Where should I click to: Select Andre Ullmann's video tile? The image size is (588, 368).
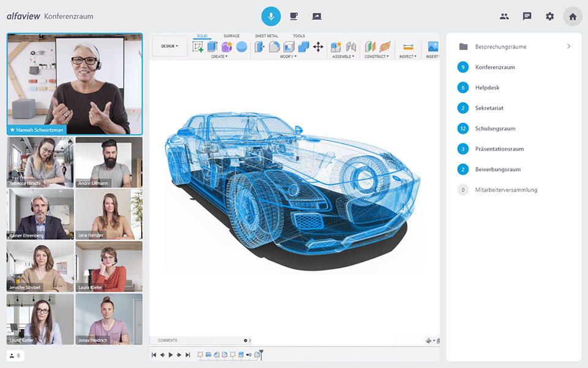[x=109, y=162]
